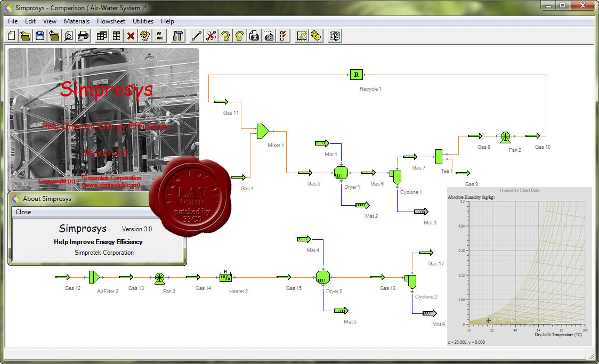Open an existing flowsheet file
The image size is (599, 364).
coord(26,36)
